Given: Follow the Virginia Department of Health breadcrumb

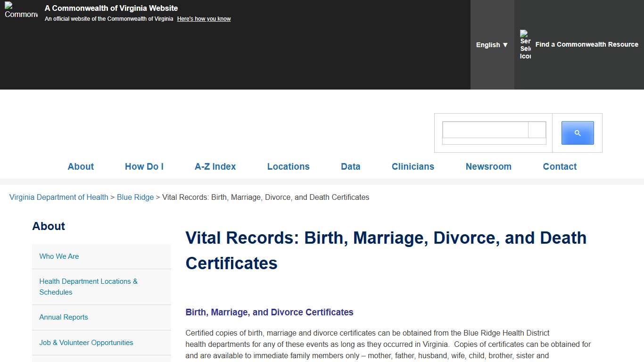Looking at the screenshot, I should 58,197.
